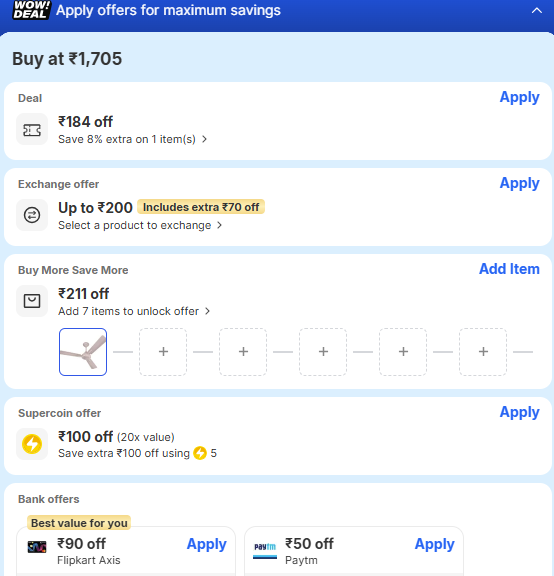The height and width of the screenshot is (576, 554).
Task: Click the yellow Supercoin lightning icon
Action: 32,444
